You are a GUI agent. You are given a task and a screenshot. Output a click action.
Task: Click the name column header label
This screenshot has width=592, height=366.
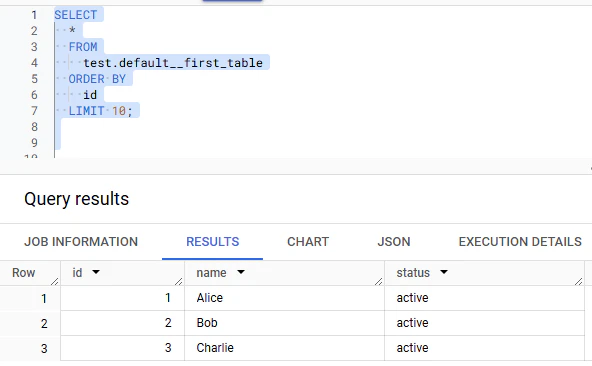[x=211, y=273]
